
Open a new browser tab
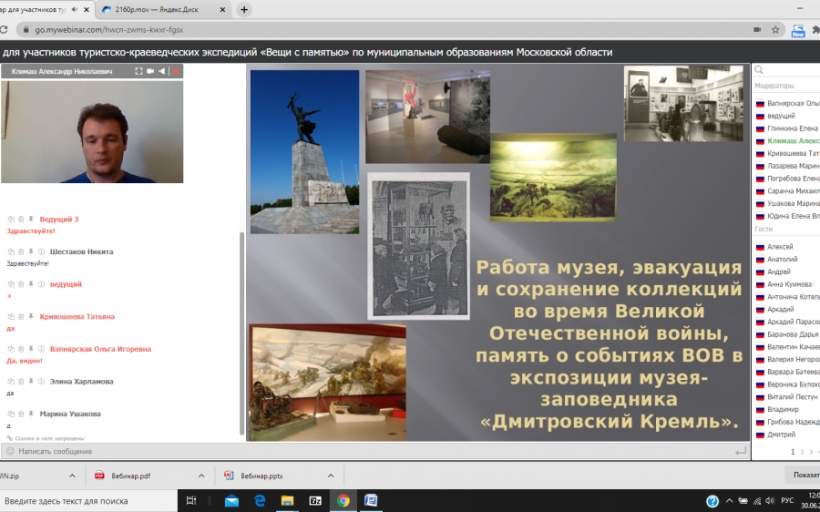(x=244, y=9)
